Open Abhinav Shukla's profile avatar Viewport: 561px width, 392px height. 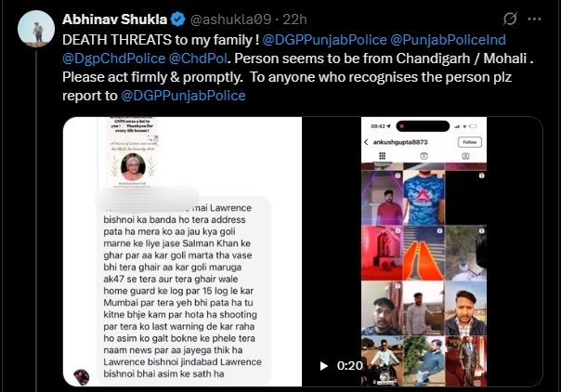coord(36,29)
